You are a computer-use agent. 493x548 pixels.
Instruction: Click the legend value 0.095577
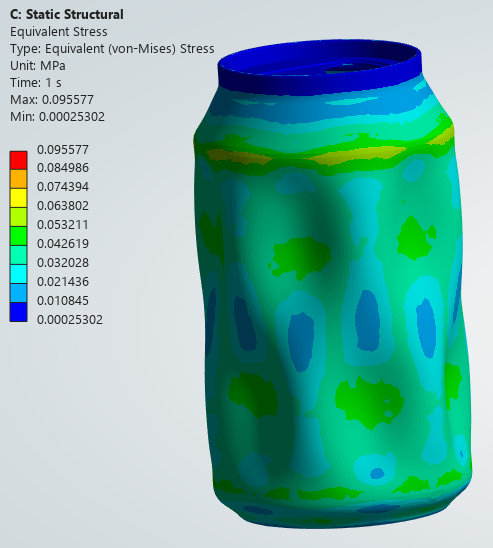[x=63, y=150]
